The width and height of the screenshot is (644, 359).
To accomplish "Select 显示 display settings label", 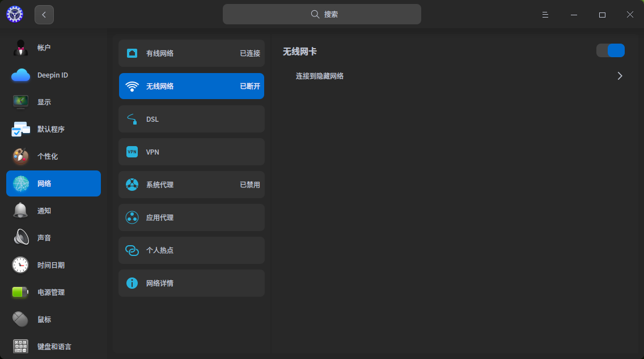I will click(x=44, y=102).
